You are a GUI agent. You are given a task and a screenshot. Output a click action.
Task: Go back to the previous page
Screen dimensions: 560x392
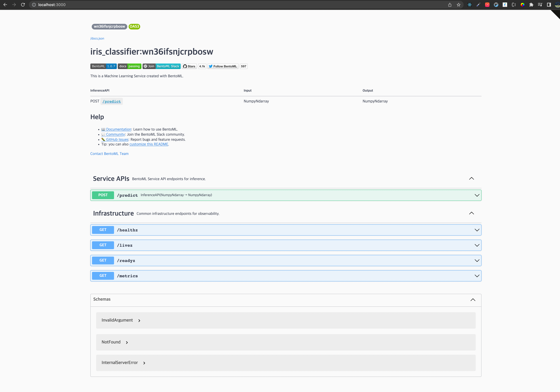(x=5, y=5)
